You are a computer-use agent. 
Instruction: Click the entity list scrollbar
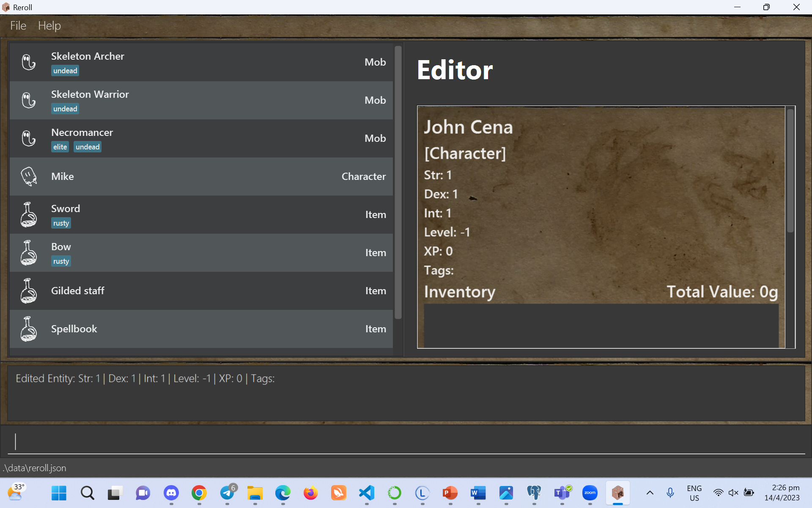coord(398,182)
